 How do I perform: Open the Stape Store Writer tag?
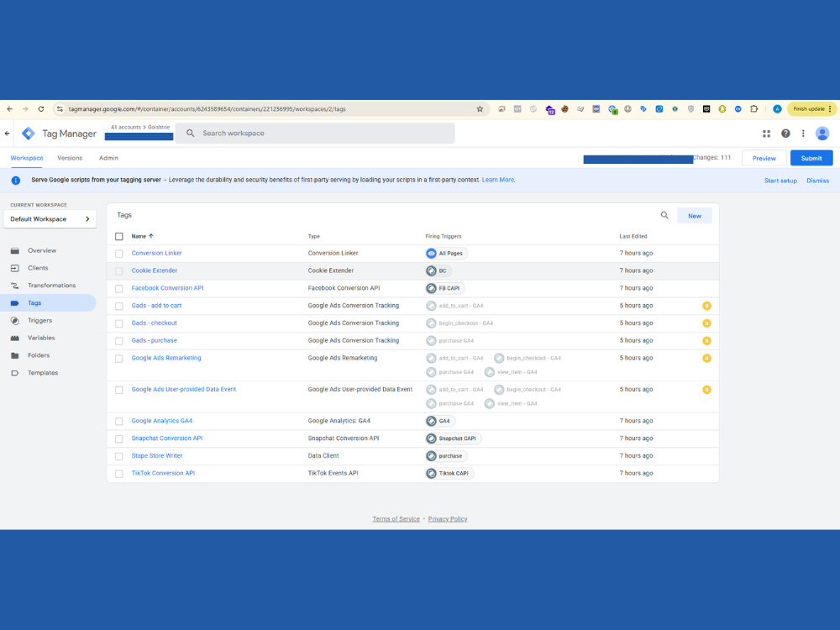pos(157,456)
